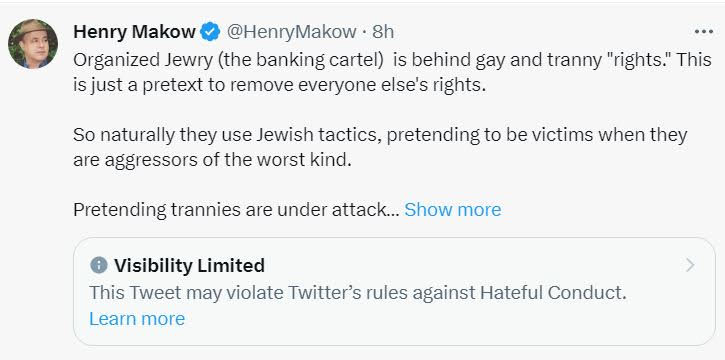Open the @HenryMakow handle link
This screenshot has width=725, height=360.
(x=291, y=32)
